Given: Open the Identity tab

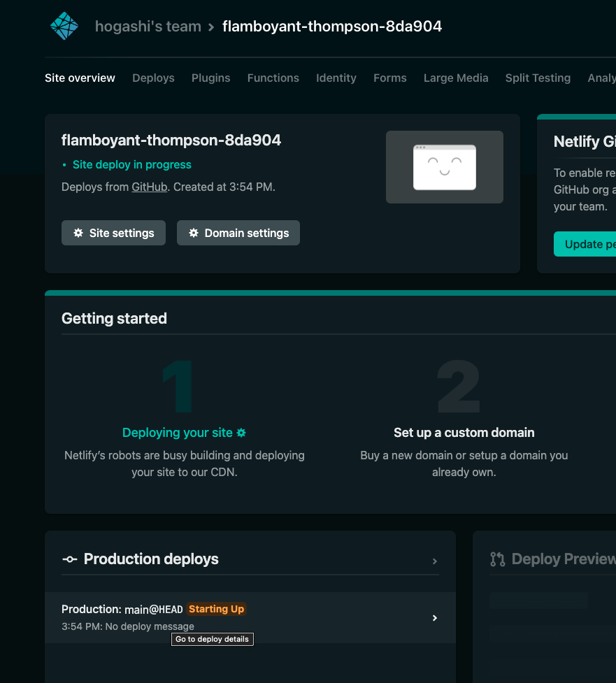Looking at the screenshot, I should tap(336, 78).
